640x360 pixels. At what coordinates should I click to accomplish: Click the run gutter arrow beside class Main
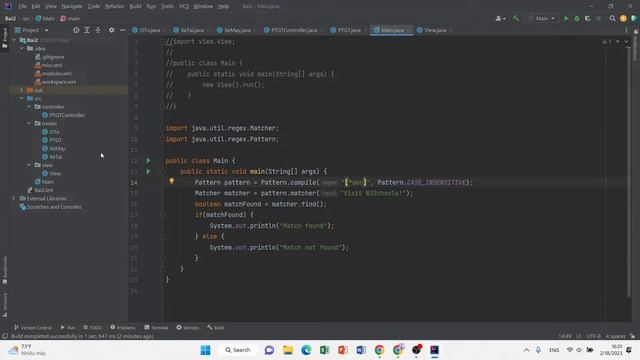coord(148,161)
